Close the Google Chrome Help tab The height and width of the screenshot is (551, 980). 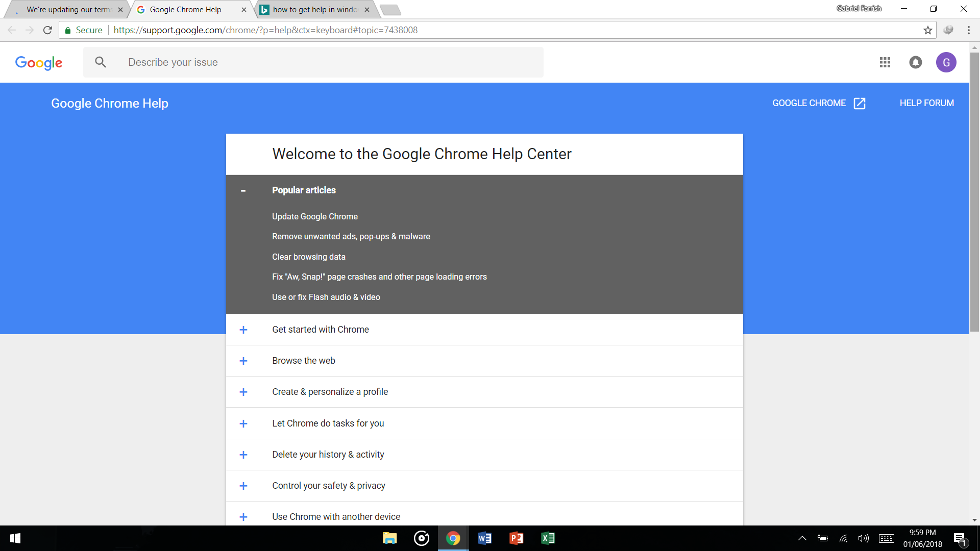[x=244, y=10]
